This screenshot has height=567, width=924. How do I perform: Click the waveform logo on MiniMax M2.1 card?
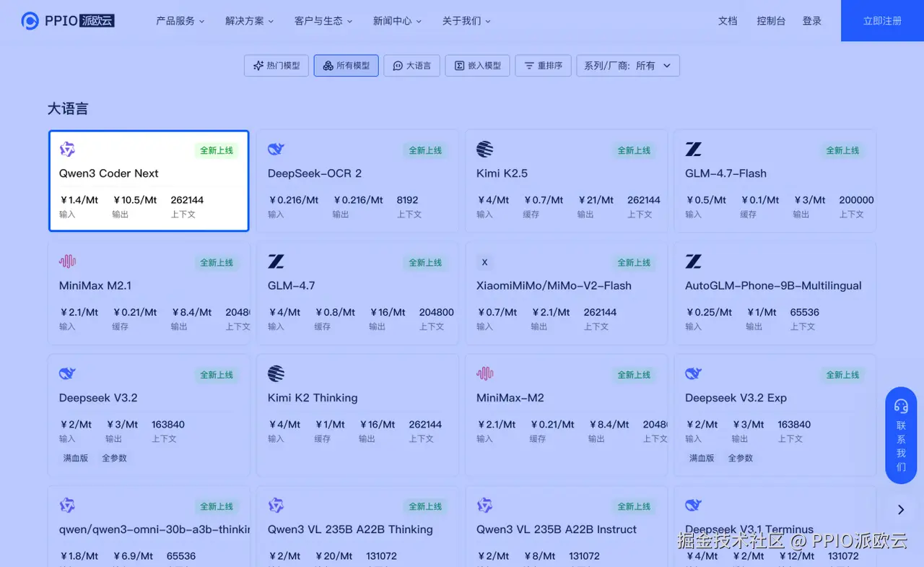pyautogui.click(x=67, y=261)
